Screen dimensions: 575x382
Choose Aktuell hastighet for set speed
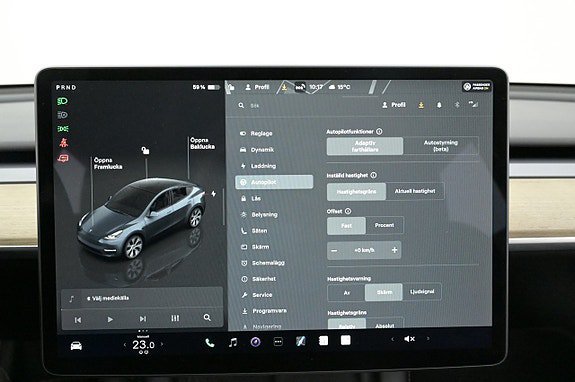click(x=415, y=191)
